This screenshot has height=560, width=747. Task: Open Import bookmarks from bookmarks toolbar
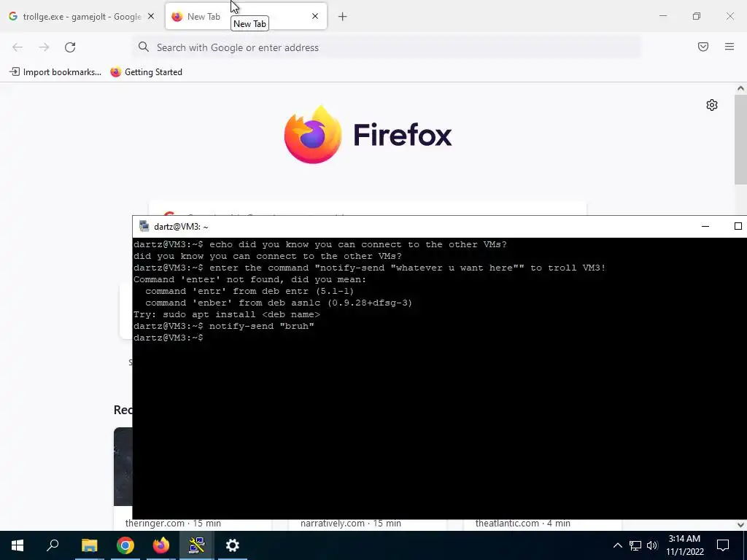click(55, 72)
